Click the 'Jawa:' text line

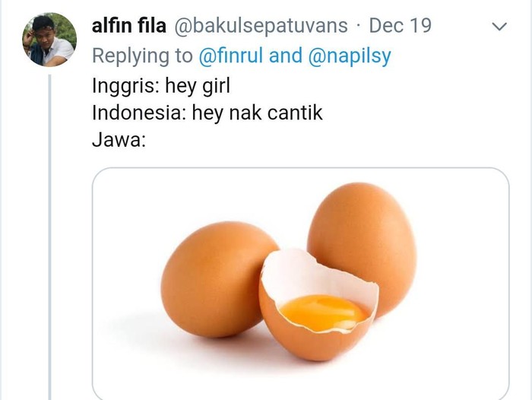[119, 140]
